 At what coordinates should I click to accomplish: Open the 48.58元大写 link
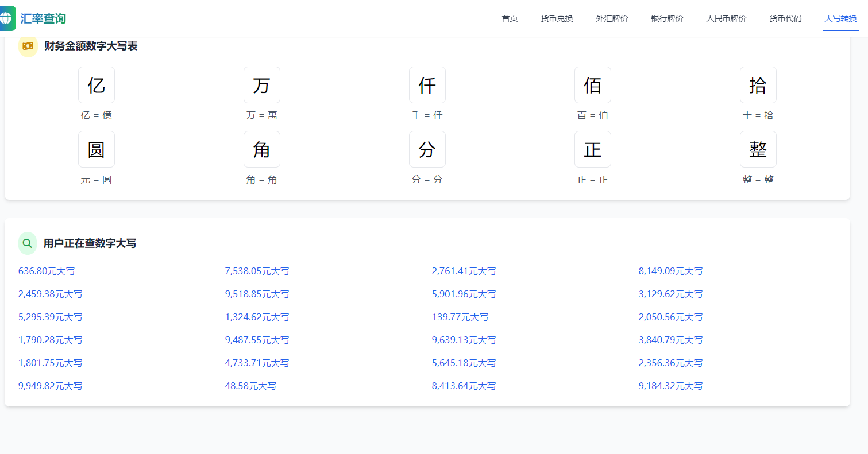(251, 386)
